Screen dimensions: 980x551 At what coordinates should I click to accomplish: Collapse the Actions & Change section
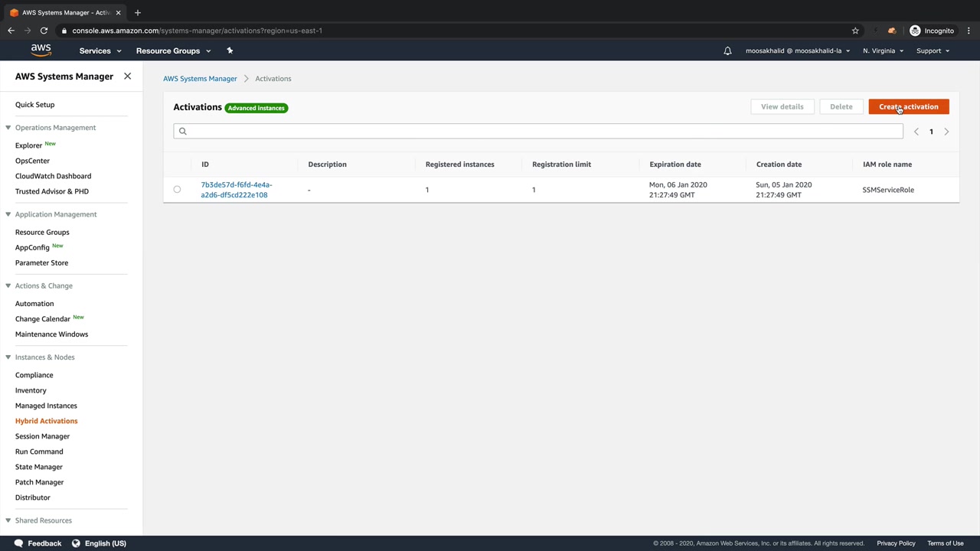(x=8, y=285)
